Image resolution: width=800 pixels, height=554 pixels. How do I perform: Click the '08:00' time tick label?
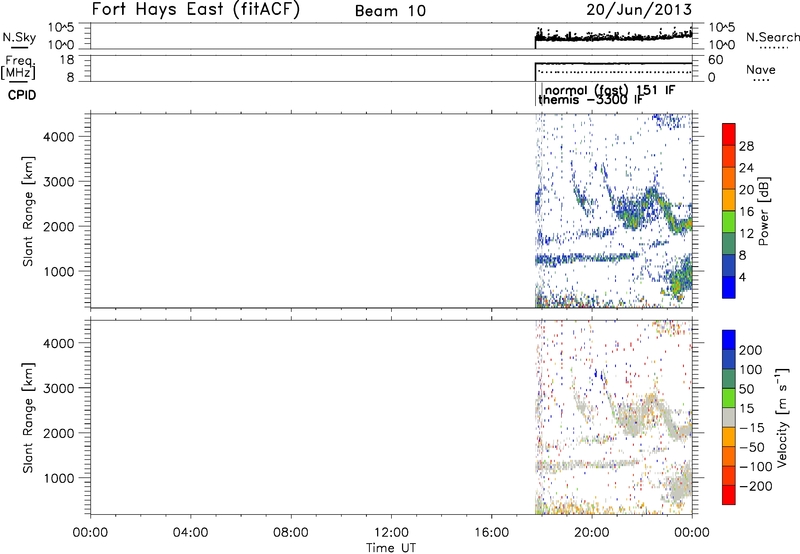pos(290,533)
